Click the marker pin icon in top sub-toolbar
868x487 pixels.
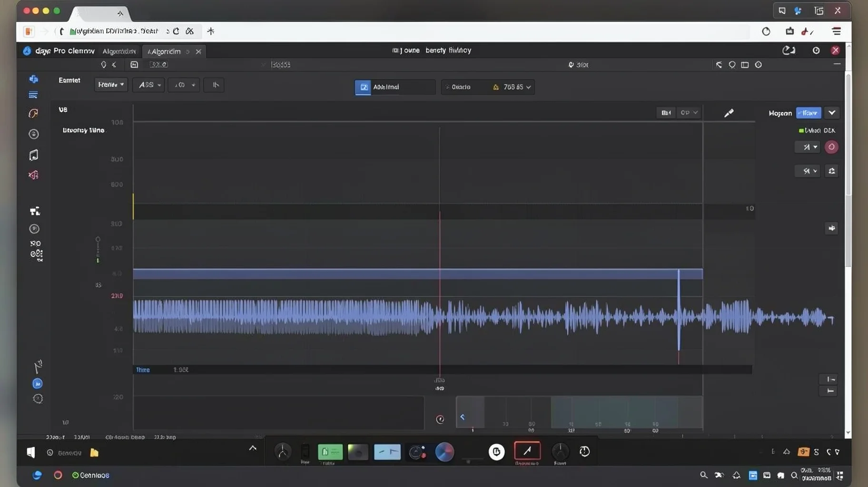tap(103, 65)
